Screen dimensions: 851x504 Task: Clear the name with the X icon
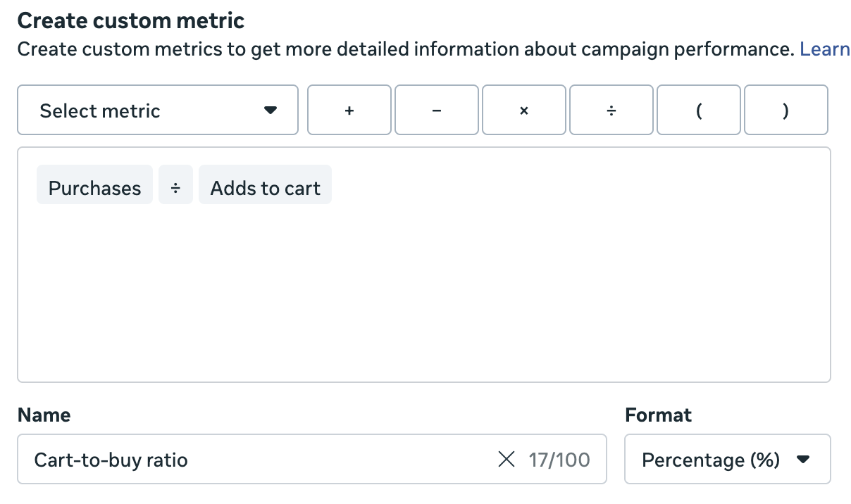(x=507, y=460)
